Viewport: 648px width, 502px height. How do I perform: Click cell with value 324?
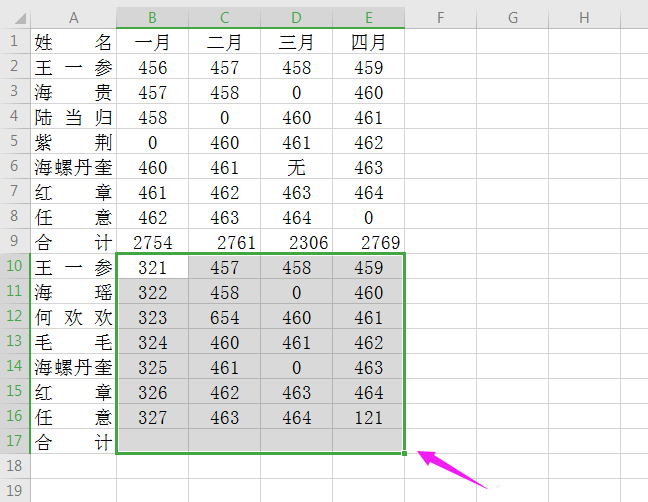point(152,342)
